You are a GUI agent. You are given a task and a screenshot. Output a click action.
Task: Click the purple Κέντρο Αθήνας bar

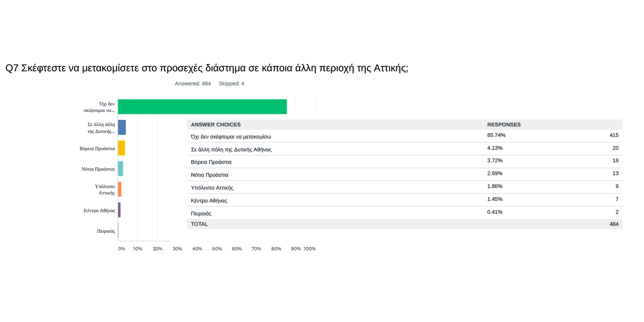(119, 210)
